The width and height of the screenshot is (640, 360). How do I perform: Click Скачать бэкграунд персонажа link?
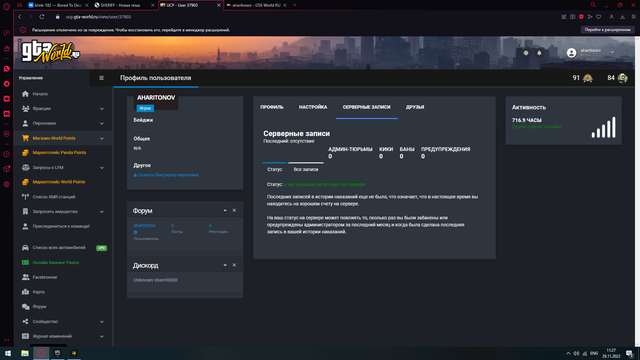166,175
